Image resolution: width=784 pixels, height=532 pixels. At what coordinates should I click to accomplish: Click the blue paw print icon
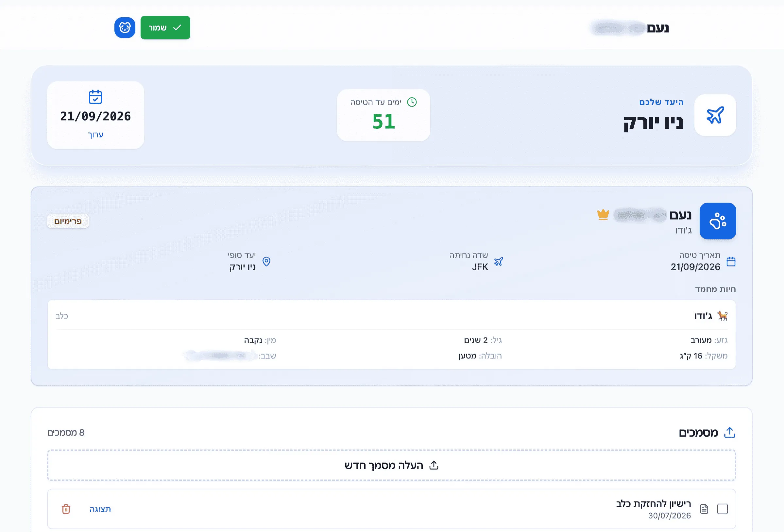point(718,221)
